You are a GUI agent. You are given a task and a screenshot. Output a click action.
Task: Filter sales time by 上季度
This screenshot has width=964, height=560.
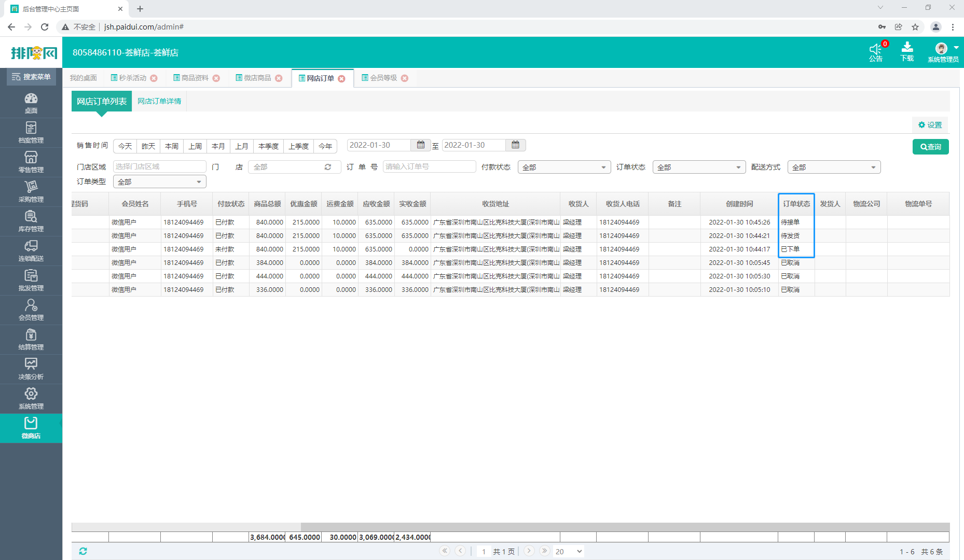pyautogui.click(x=299, y=146)
